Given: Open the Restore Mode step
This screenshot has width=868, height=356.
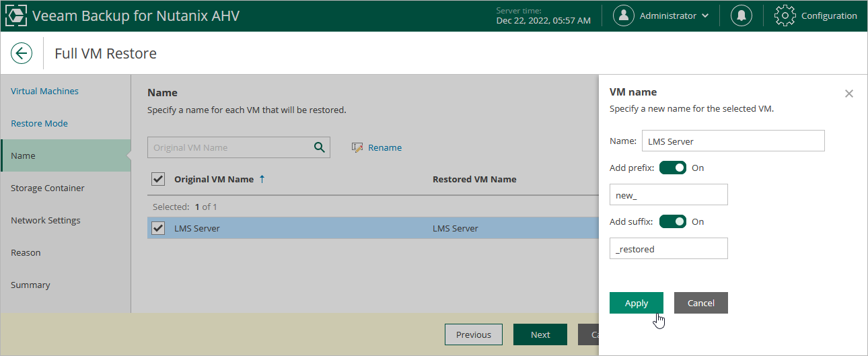Looking at the screenshot, I should point(39,123).
